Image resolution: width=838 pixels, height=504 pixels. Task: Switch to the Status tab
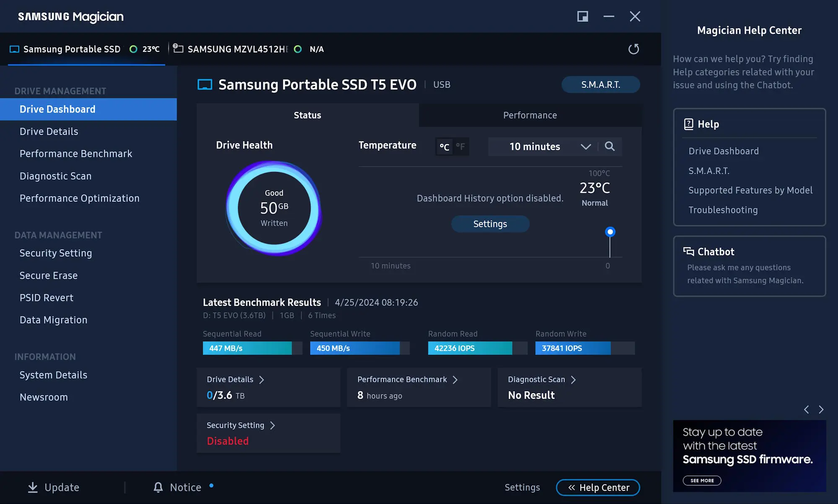[308, 115]
